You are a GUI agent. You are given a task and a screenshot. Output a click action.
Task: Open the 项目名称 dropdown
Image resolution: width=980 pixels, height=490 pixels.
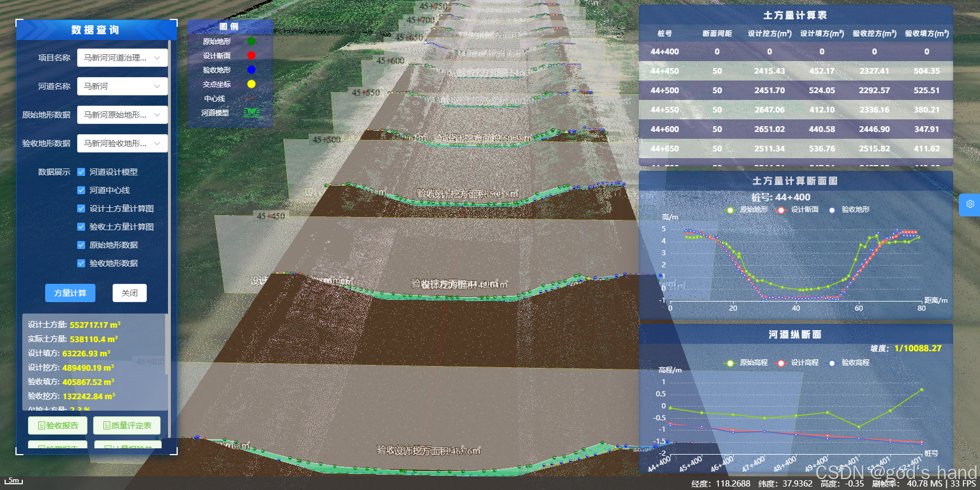[x=122, y=58]
